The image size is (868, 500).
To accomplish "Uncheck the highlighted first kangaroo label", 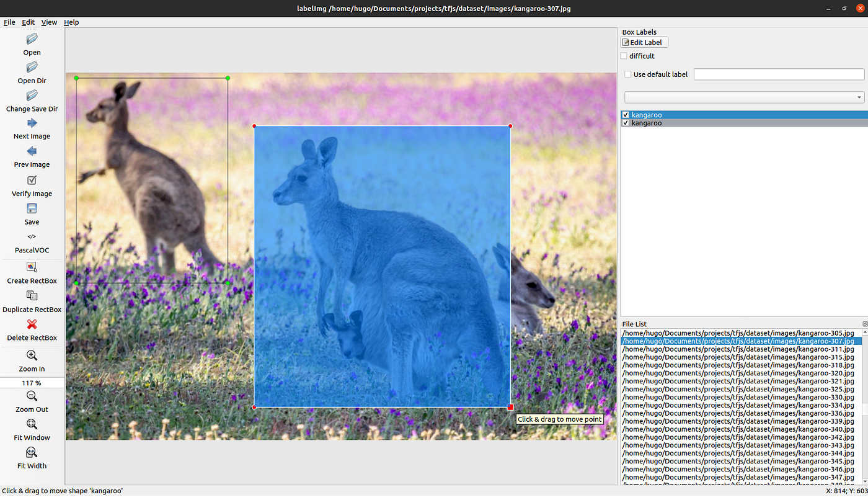I will click(x=626, y=115).
